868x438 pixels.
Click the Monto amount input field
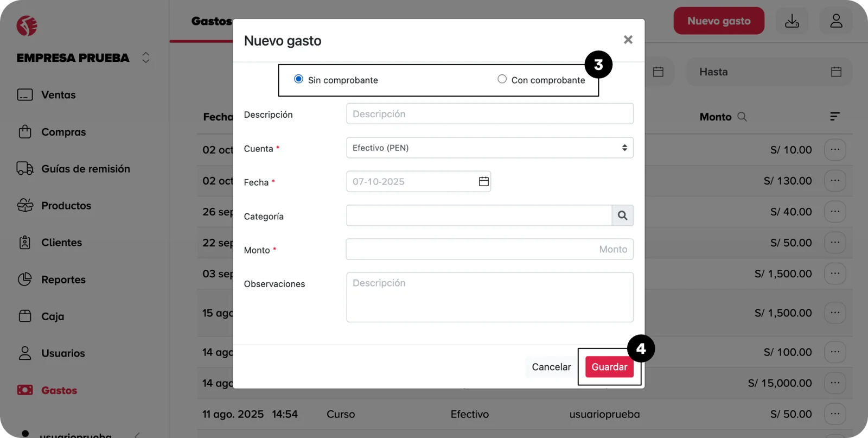tap(489, 249)
